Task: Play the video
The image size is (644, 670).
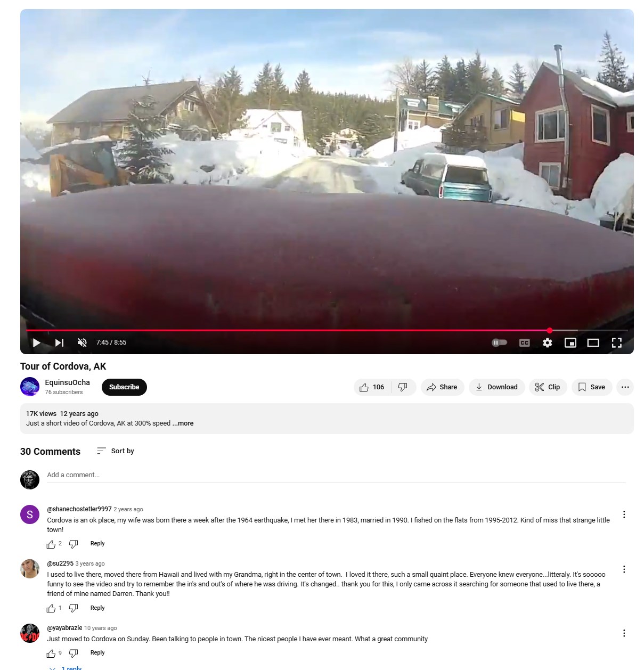Action: pyautogui.click(x=36, y=342)
